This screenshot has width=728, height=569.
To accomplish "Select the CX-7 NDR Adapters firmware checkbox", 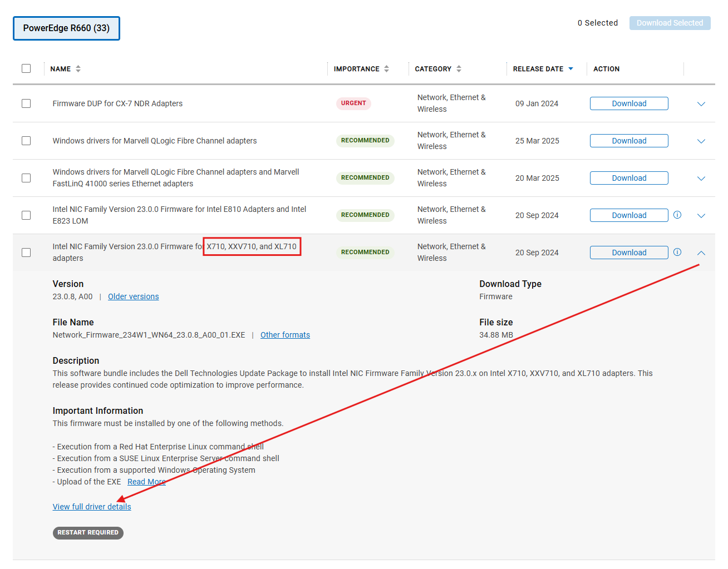I will (26, 103).
